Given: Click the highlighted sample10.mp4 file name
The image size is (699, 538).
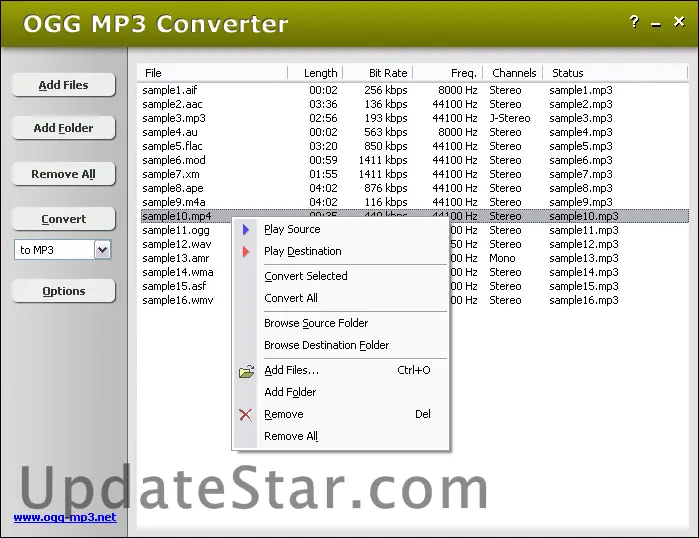Looking at the screenshot, I should [x=177, y=216].
